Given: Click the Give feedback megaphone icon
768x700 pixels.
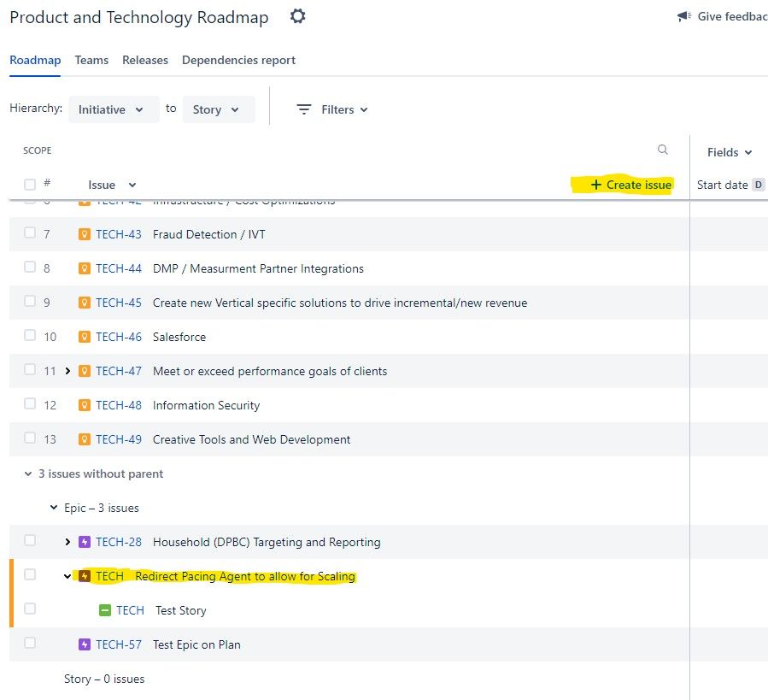Looking at the screenshot, I should [683, 17].
